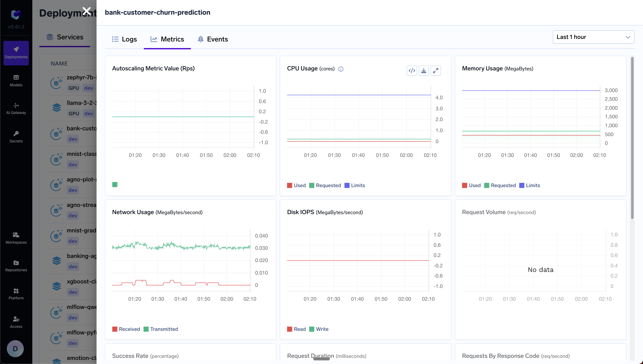Open Platform in the sidebar
The width and height of the screenshot is (643, 364).
16,294
